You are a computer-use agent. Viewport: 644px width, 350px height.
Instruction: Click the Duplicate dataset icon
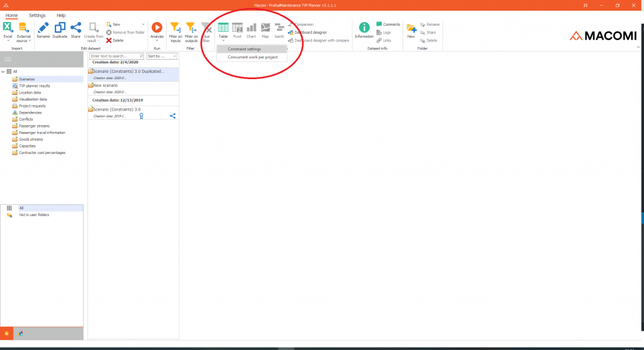coord(60,28)
